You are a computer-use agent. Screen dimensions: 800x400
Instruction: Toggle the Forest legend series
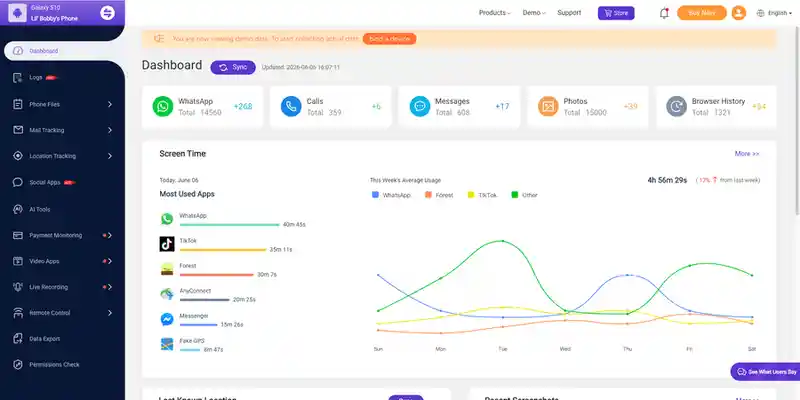(439, 195)
